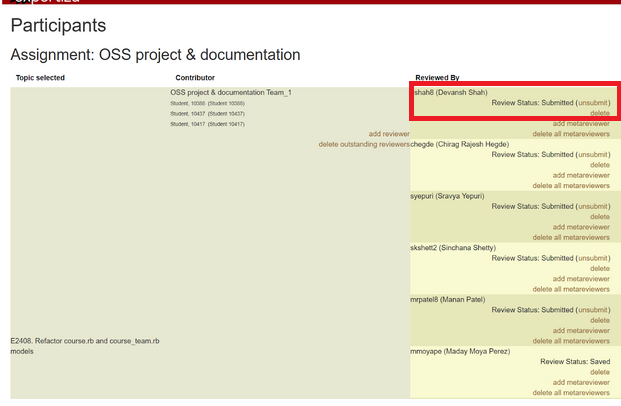Delete Manan Patel's review
This screenshot has width=621, height=406.
point(599,320)
